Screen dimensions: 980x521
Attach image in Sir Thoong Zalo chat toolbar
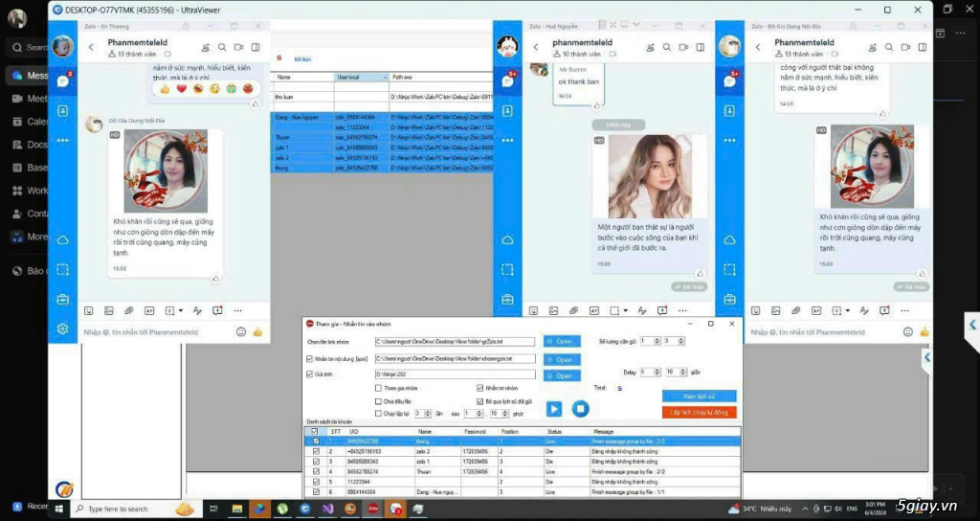[109, 311]
